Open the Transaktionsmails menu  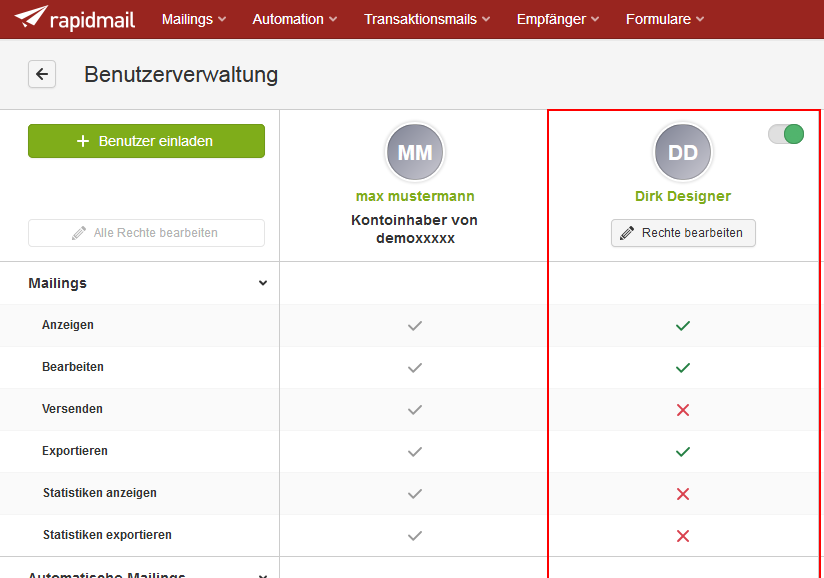point(427,19)
